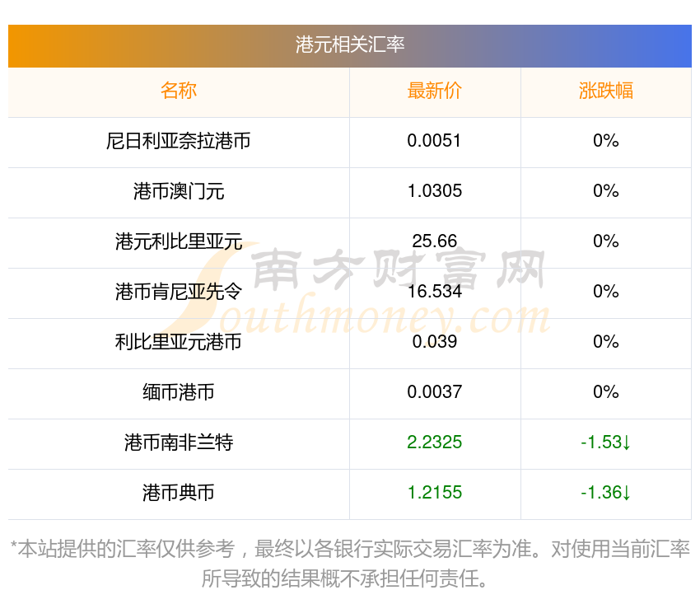700x604 pixels.
Task: Click the price 0.0051
Action: (434, 141)
